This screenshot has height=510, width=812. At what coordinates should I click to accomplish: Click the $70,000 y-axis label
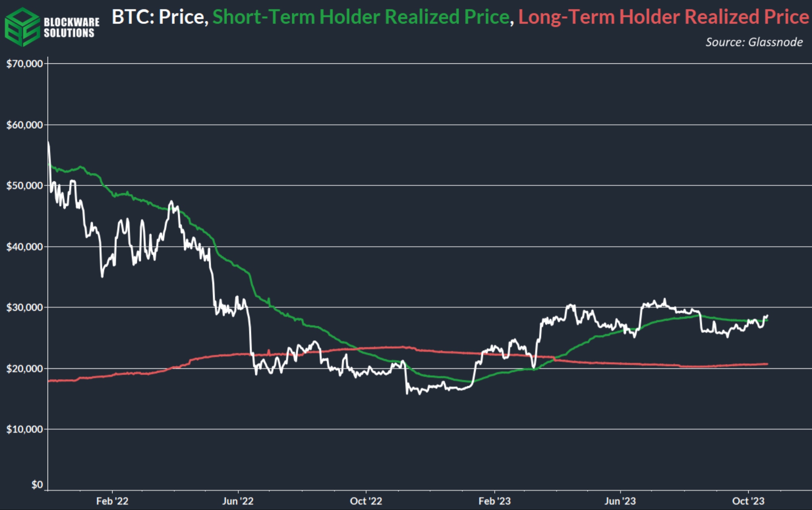coord(24,64)
